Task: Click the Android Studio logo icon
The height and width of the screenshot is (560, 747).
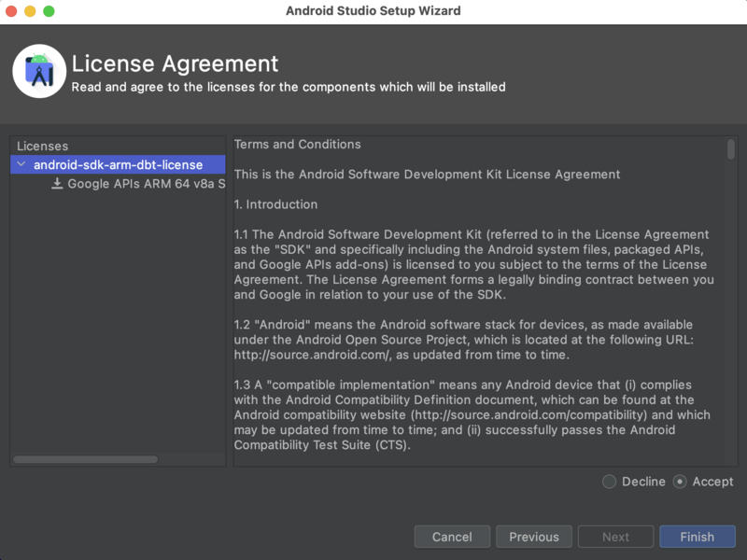Action: [39, 72]
